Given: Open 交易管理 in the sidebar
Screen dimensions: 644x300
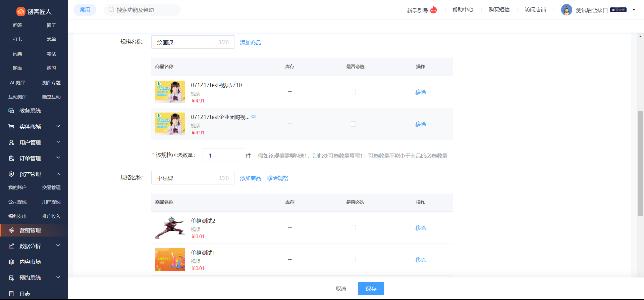Looking at the screenshot, I should tap(51, 187).
